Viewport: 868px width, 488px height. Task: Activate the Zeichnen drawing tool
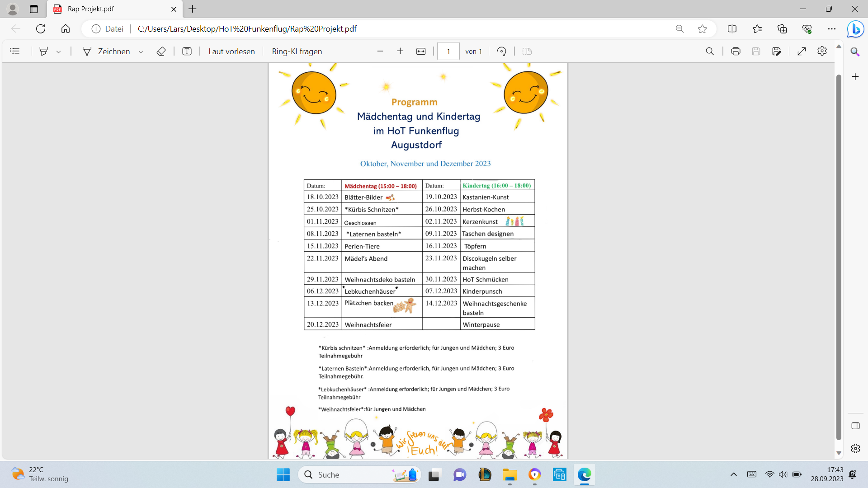[x=107, y=52]
